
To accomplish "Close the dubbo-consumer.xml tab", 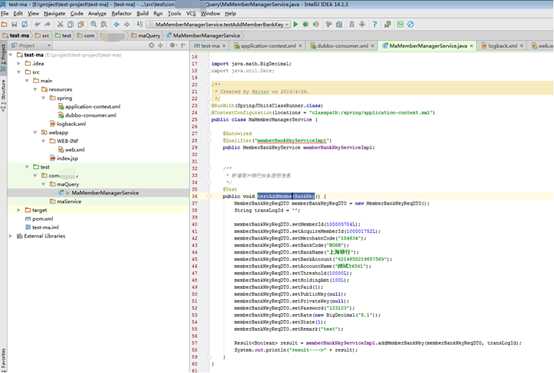I will (372, 46).
